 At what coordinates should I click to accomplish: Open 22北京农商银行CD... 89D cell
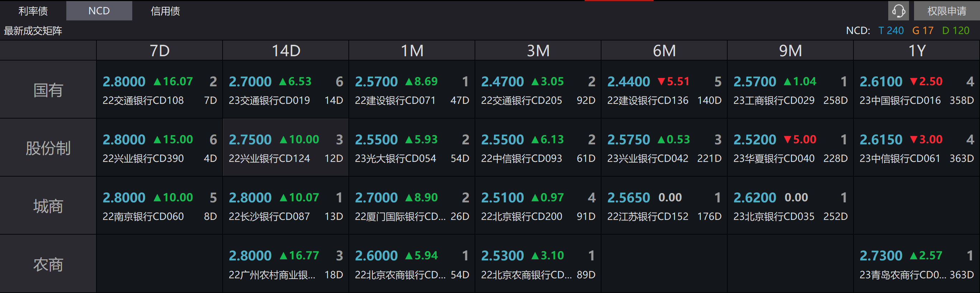point(538,264)
